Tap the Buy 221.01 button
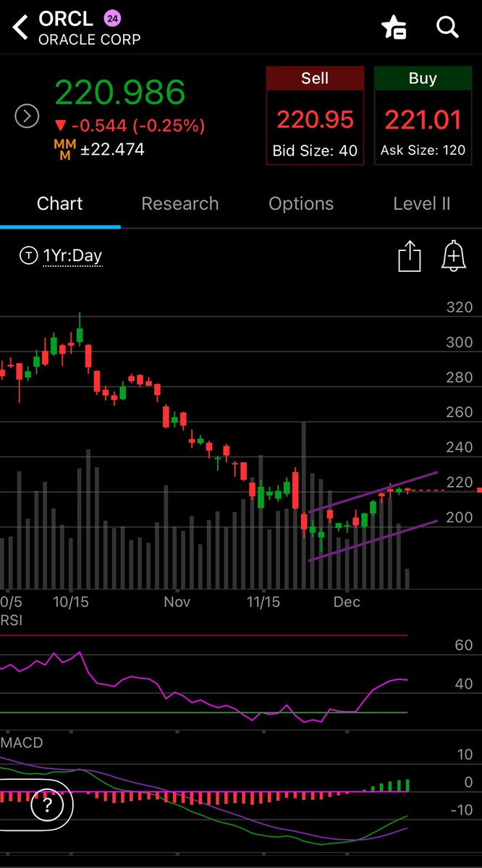 423,116
